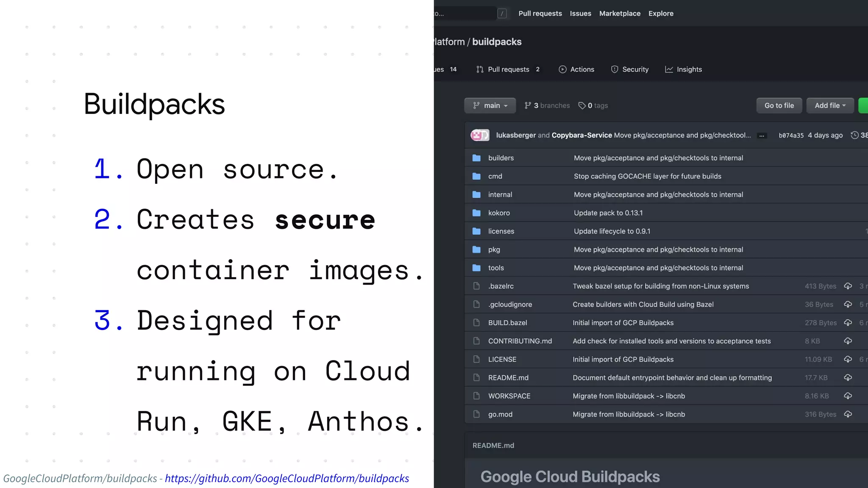Download WORKSPACE via cloud icon
This screenshot has height=488, width=868.
(848, 396)
